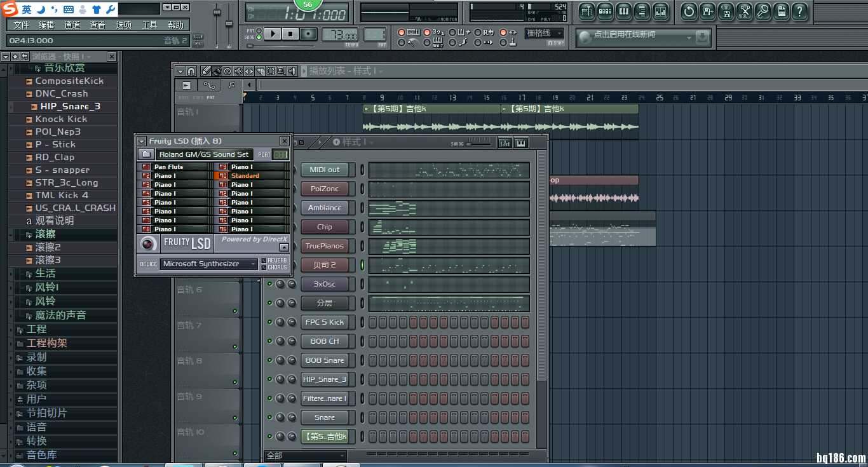
Task: Open the piano roll toolbar icon
Action: click(x=623, y=11)
